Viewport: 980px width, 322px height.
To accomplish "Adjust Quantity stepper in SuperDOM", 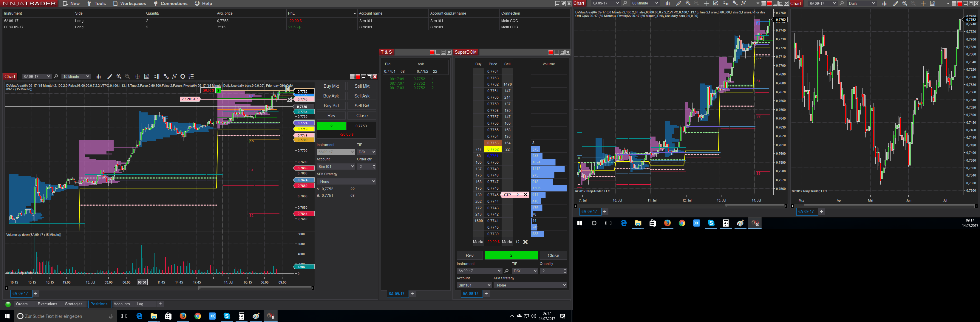I will point(565,271).
